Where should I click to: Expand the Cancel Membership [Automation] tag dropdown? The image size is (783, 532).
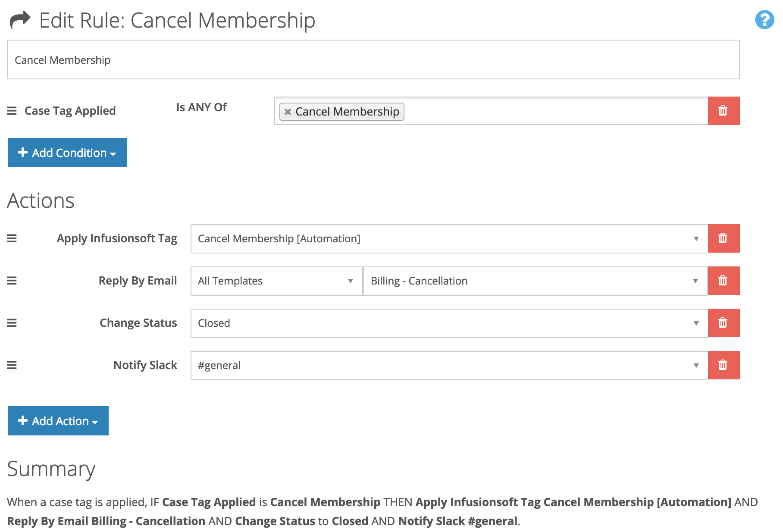coord(449,238)
